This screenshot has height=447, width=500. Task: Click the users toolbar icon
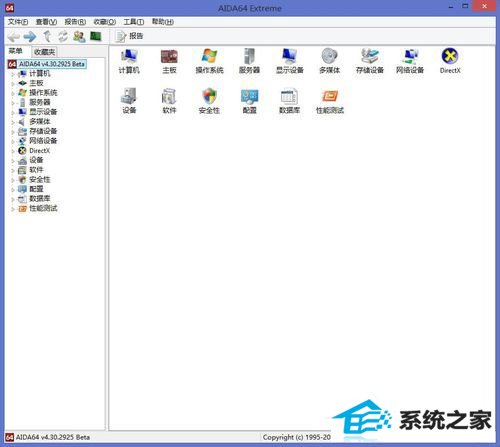[x=79, y=36]
